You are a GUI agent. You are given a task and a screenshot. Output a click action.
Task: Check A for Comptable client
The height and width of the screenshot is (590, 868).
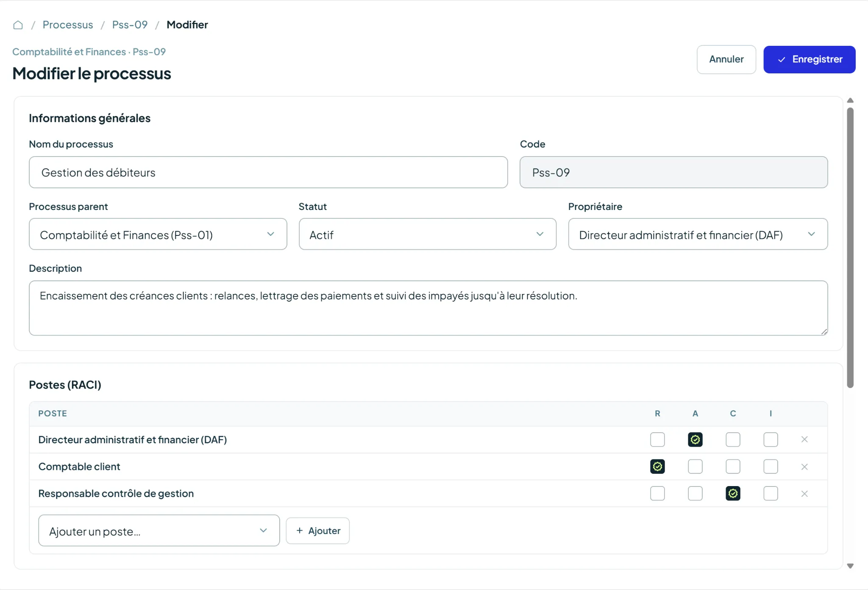point(695,467)
